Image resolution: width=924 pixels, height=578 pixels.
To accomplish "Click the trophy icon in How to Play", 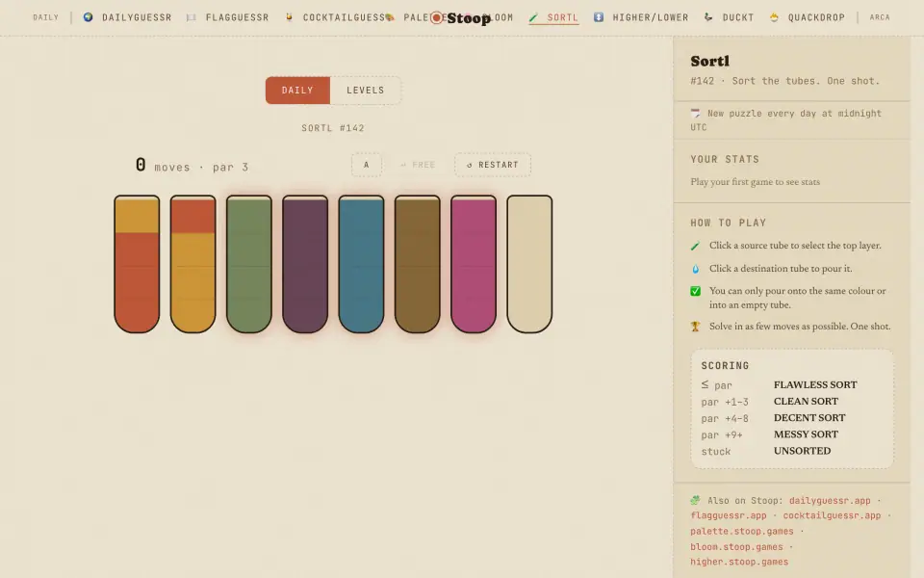I will [x=695, y=327].
